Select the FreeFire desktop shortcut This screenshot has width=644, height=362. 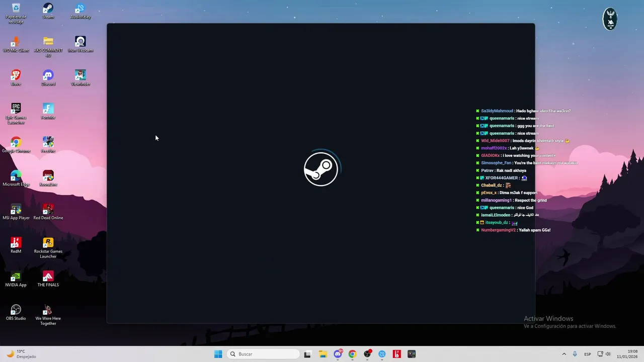coord(48,145)
